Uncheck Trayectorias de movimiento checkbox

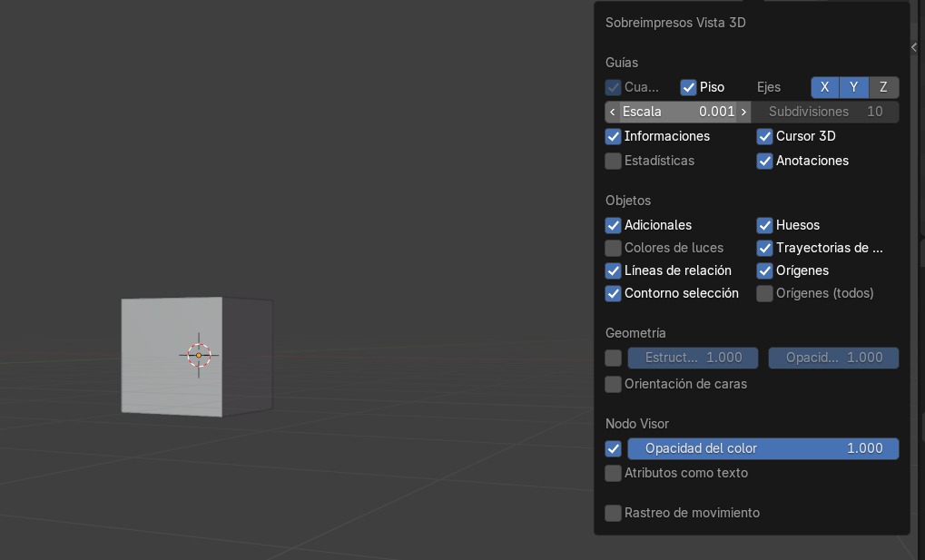click(764, 248)
